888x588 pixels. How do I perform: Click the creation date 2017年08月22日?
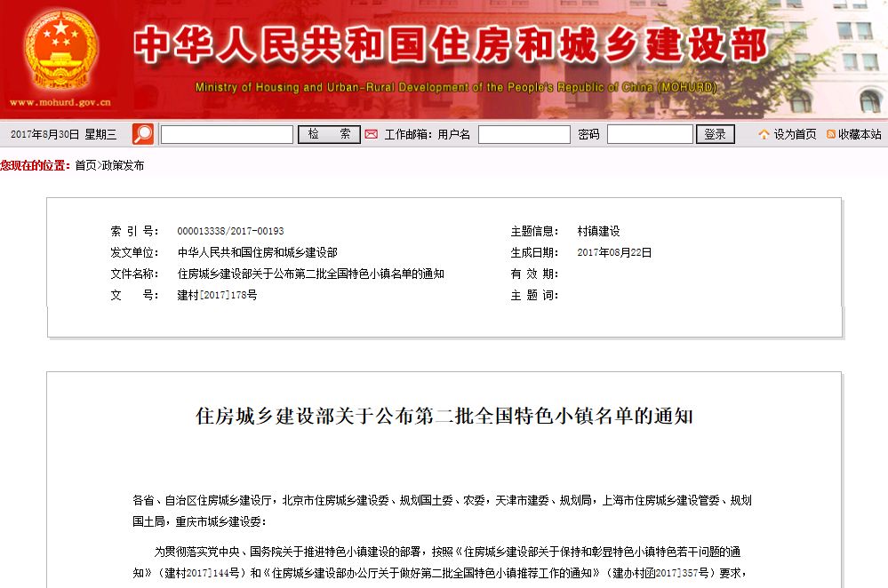pyautogui.click(x=614, y=252)
